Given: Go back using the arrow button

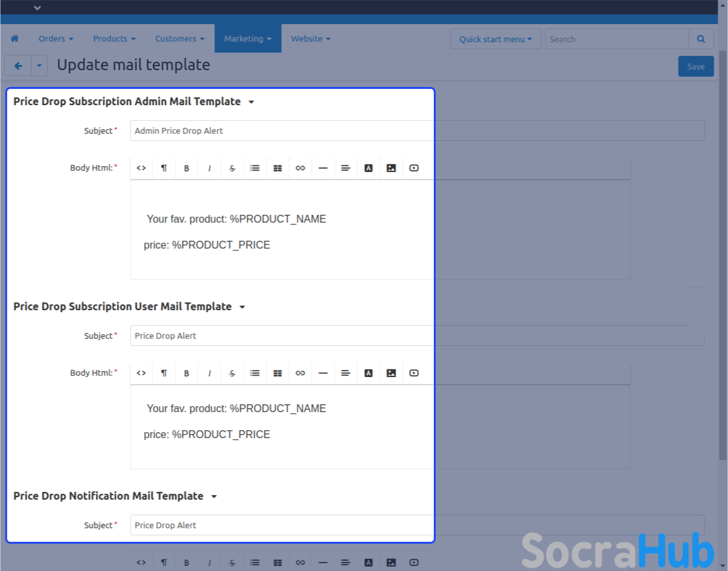Looking at the screenshot, I should pyautogui.click(x=18, y=66).
